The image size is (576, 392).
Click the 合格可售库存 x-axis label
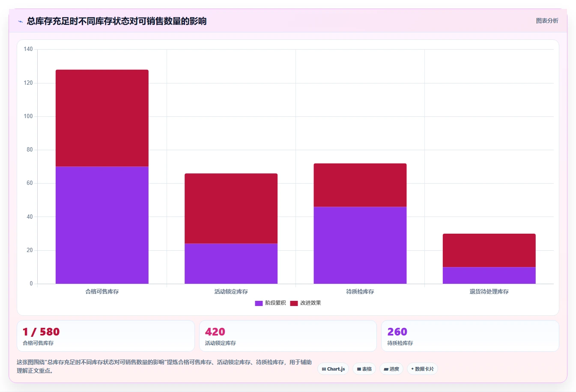[102, 291]
